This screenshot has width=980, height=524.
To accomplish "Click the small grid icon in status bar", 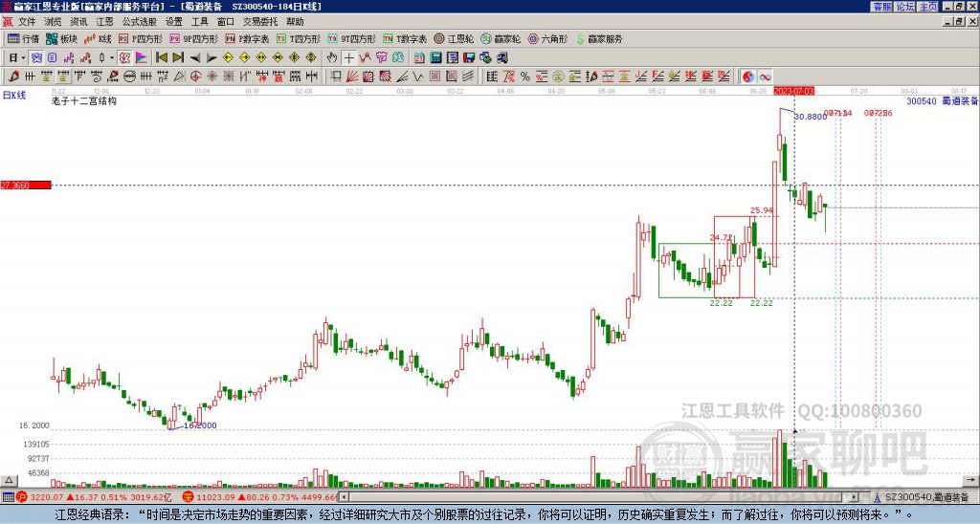I will tap(8, 497).
